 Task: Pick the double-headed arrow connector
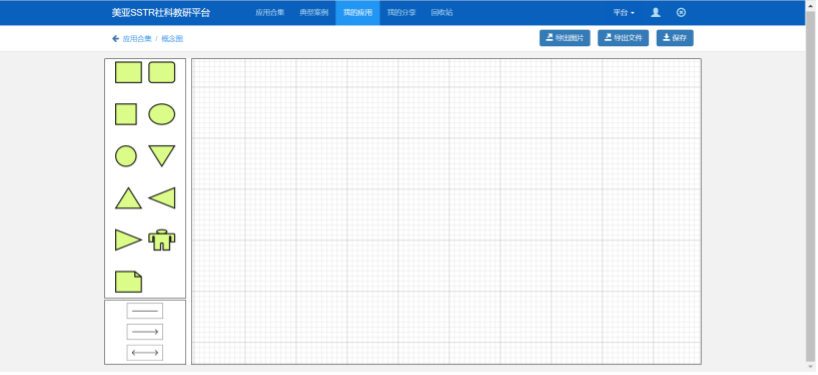[x=145, y=353]
